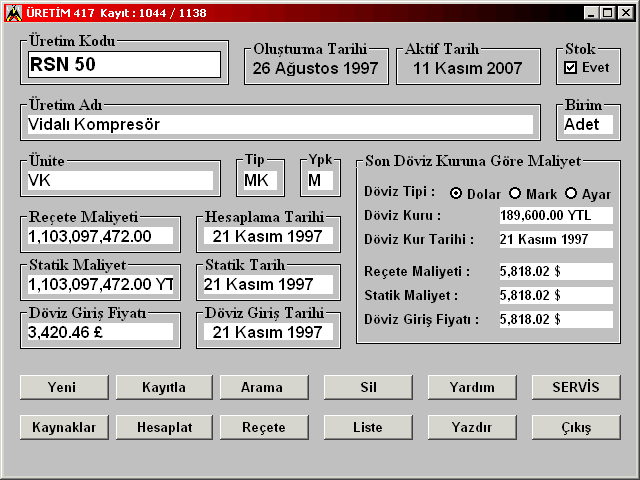Click the Döviz Kuru value field
The height and width of the screenshot is (480, 640).
pos(555,215)
